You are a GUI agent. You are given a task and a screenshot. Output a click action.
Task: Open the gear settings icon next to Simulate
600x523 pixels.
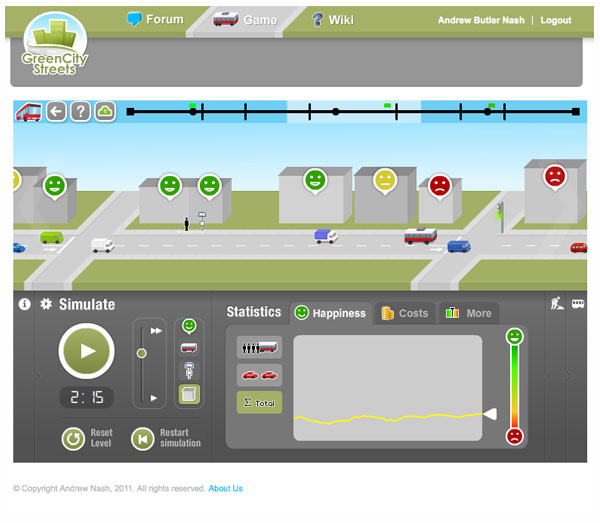46,304
